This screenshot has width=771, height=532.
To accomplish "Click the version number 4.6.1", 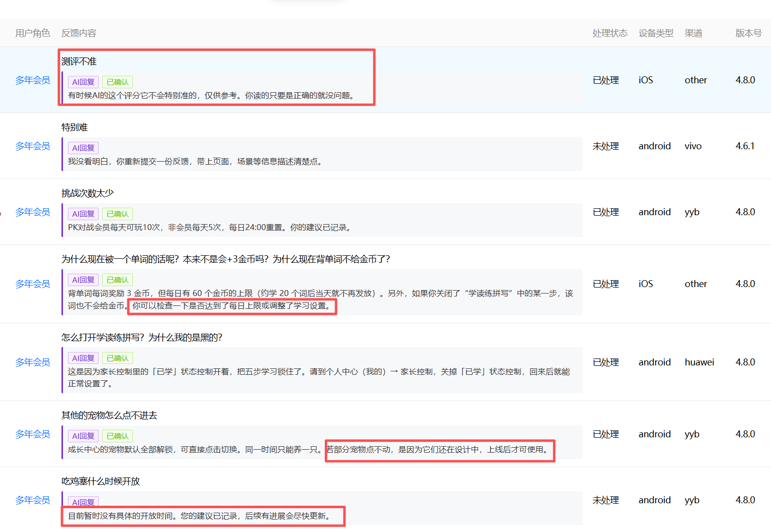I will [745, 146].
